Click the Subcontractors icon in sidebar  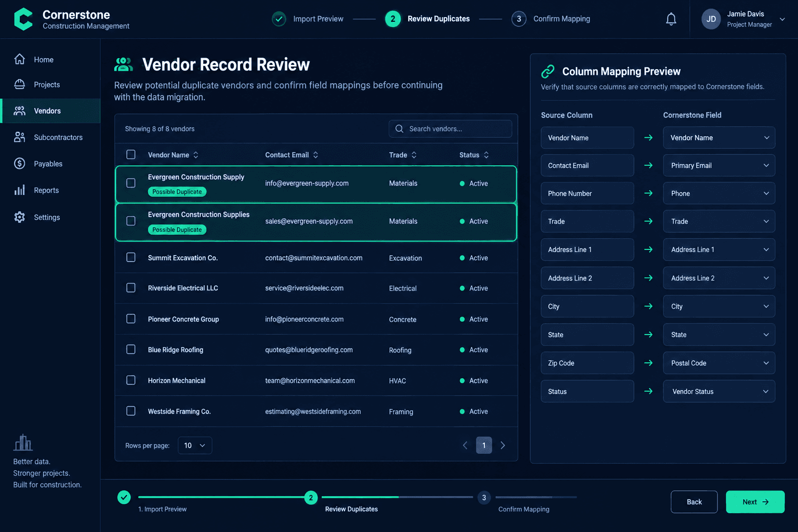[20, 137]
